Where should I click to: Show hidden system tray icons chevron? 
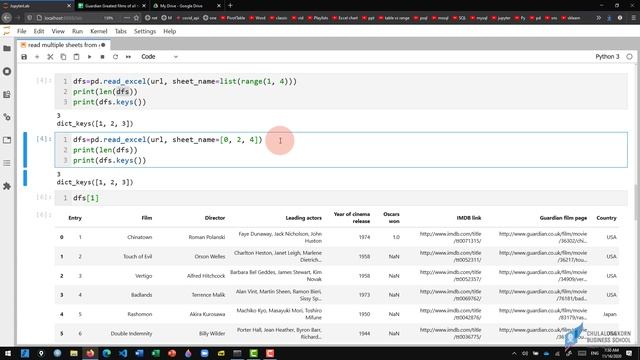pyautogui.click(x=514, y=353)
